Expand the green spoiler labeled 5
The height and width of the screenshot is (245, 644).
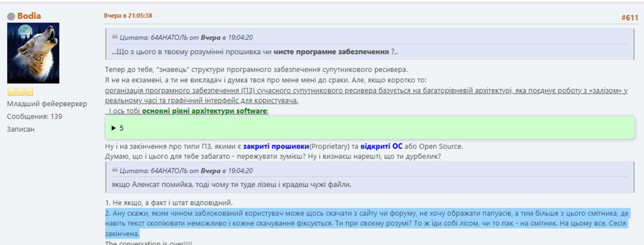tap(370, 128)
